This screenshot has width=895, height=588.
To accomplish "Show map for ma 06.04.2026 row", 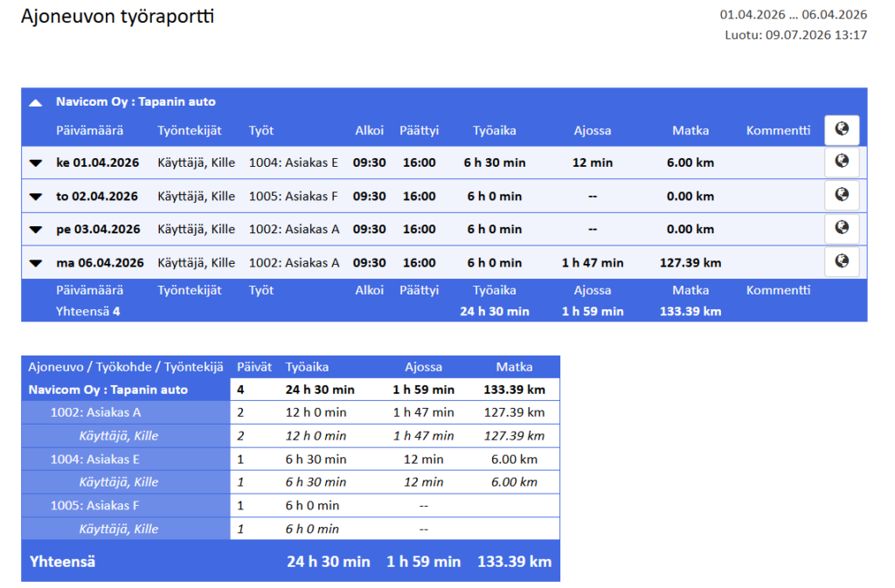I will click(x=842, y=262).
